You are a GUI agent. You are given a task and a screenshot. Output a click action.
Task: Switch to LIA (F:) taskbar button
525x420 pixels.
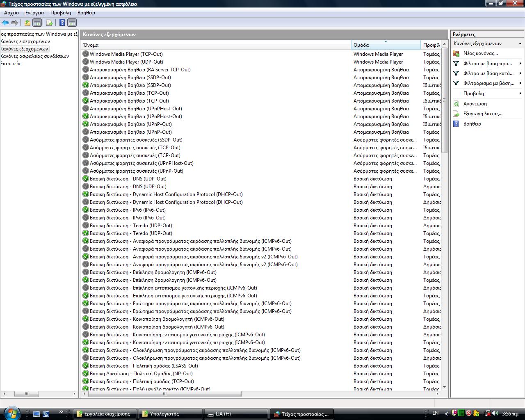tap(236, 414)
